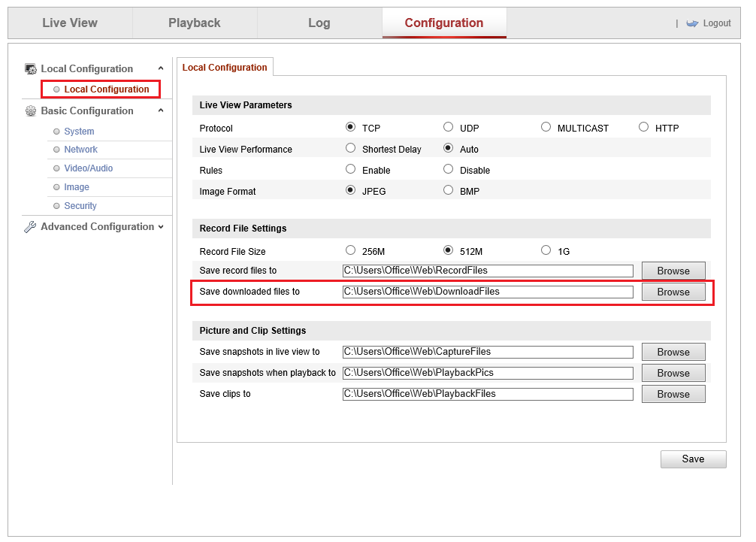Click the Logout arrow icon
Viewport: 756px width, 542px height.
(692, 23)
